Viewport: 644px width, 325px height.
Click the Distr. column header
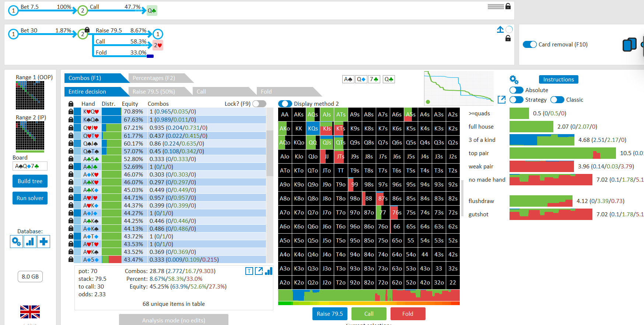tap(108, 104)
